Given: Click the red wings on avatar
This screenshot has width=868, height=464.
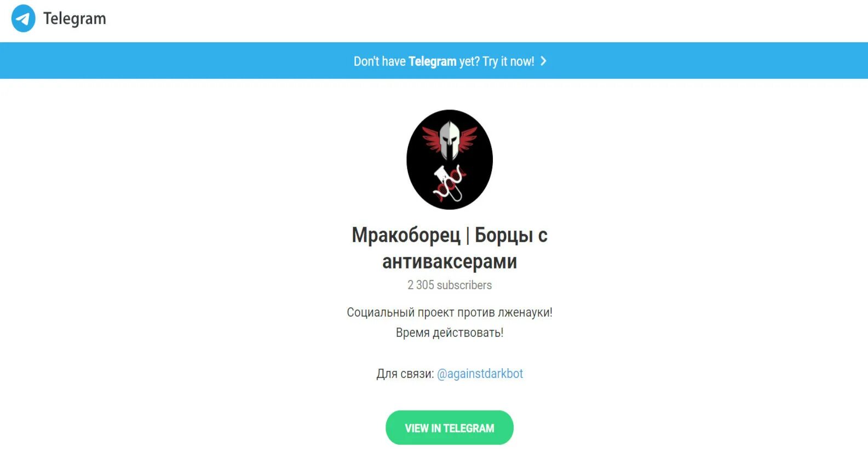Looking at the screenshot, I should pos(449,138).
